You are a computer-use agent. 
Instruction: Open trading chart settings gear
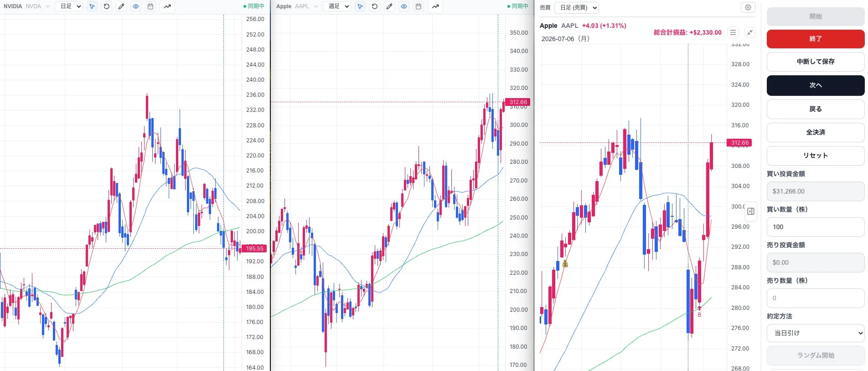[748, 7]
